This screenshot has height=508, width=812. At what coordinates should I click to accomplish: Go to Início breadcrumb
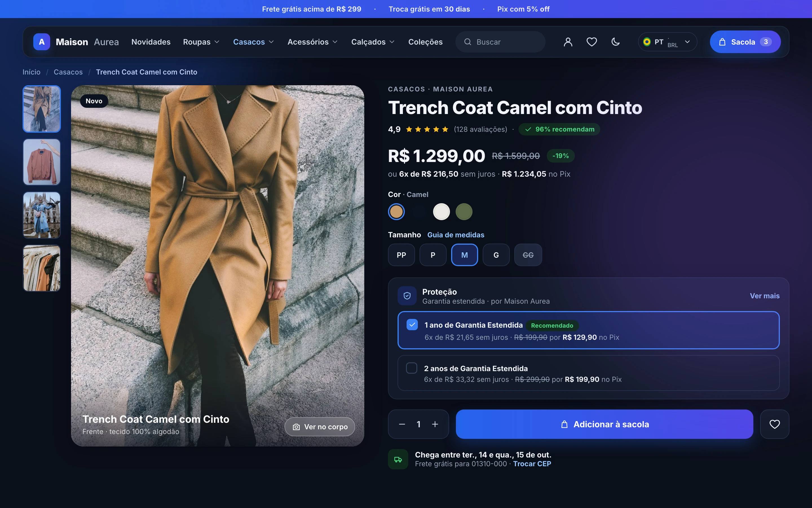[x=32, y=72]
